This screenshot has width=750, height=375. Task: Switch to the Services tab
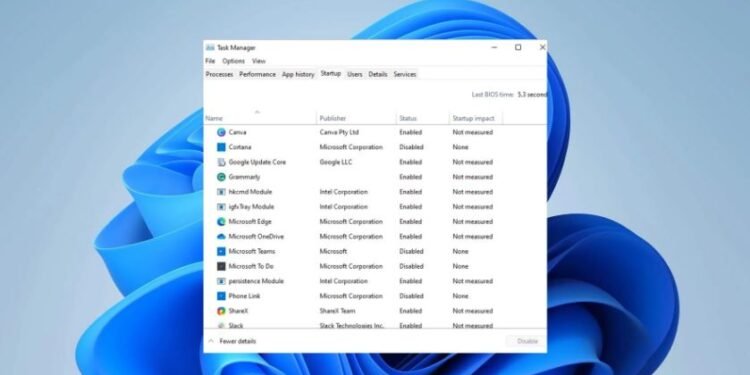click(405, 74)
